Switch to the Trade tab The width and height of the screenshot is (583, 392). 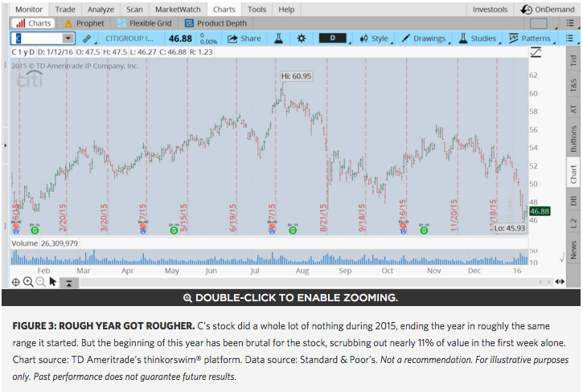click(65, 10)
